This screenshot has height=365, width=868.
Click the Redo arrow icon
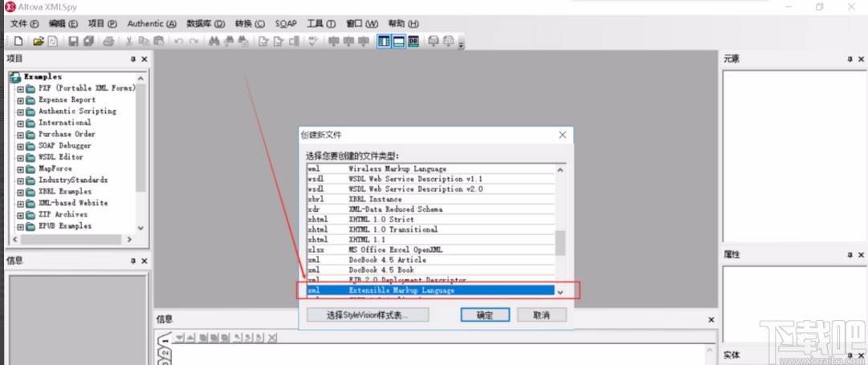pyautogui.click(x=194, y=41)
